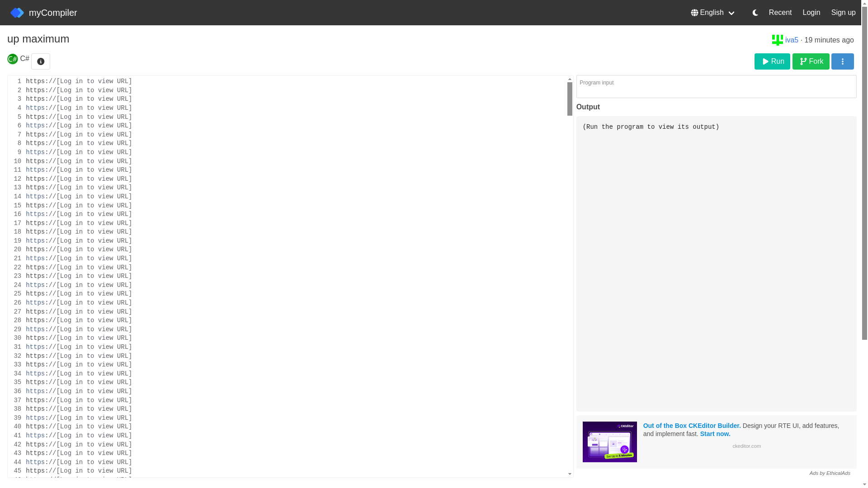Open user iva5 profile link
This screenshot has width=868, height=488.
tap(792, 40)
